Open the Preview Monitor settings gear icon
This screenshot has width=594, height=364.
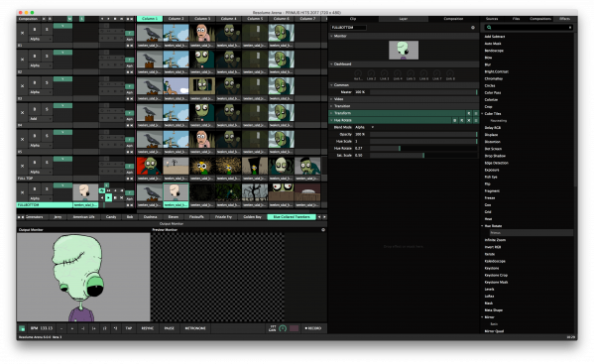click(323, 230)
